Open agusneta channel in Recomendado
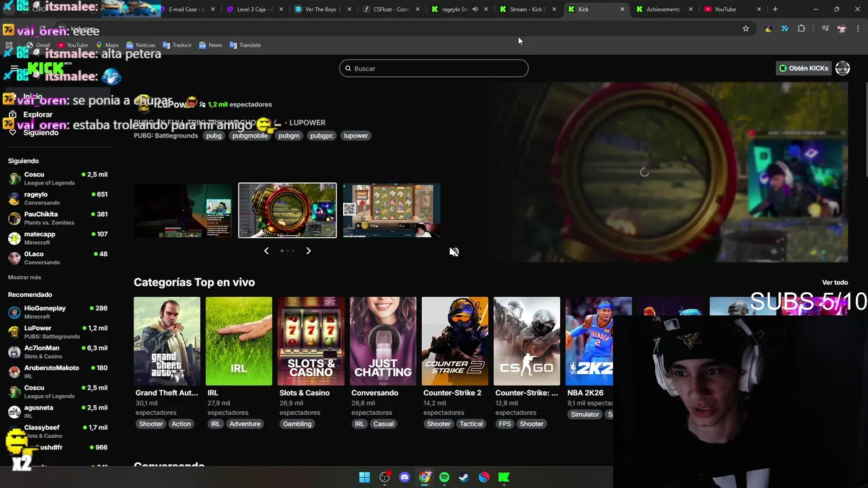 [x=58, y=411]
